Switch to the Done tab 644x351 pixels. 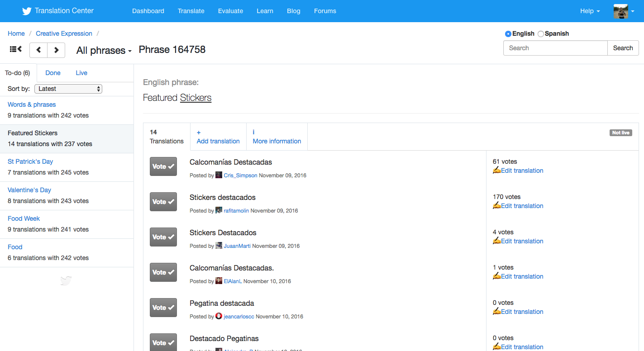[53, 73]
